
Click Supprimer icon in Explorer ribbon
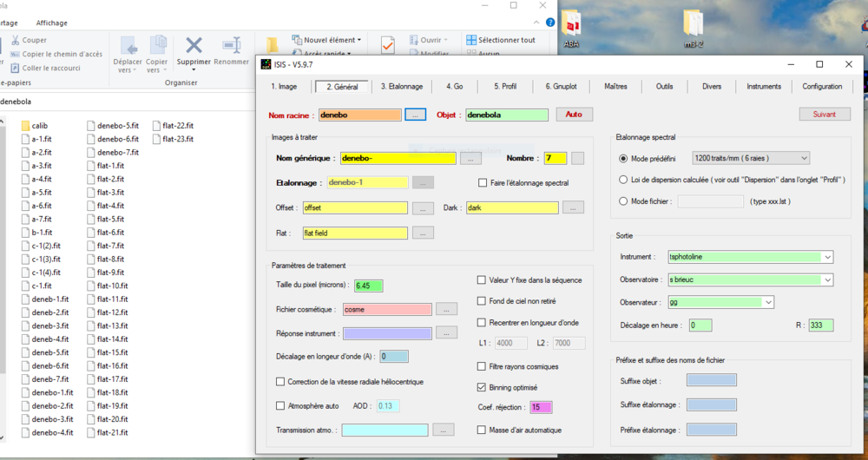coord(194,45)
